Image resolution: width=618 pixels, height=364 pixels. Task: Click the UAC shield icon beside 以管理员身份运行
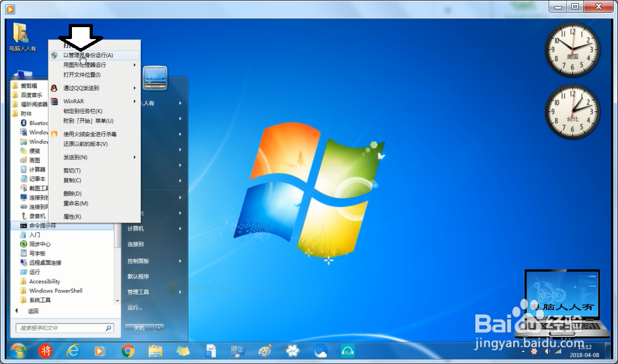(54, 55)
